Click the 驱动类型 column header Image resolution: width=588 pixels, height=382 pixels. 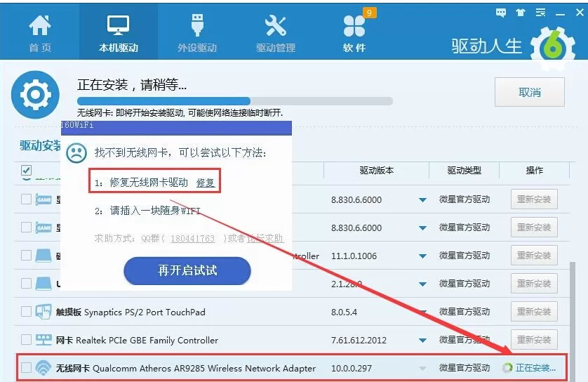(x=464, y=171)
